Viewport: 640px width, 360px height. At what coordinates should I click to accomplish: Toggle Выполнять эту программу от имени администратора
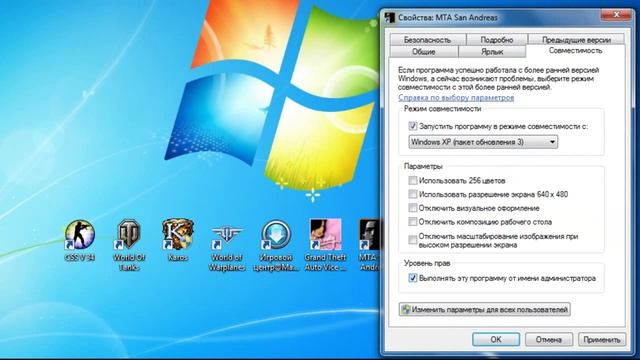click(413, 278)
